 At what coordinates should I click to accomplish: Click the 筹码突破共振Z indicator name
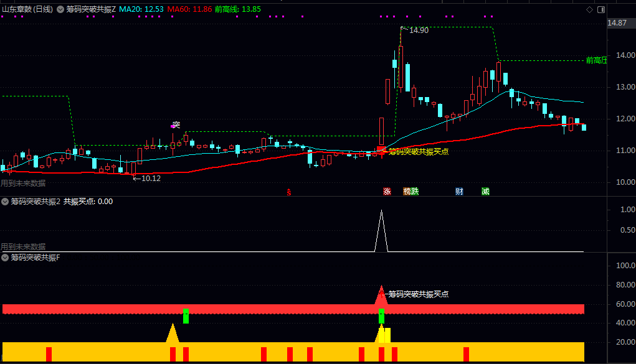tap(92, 9)
